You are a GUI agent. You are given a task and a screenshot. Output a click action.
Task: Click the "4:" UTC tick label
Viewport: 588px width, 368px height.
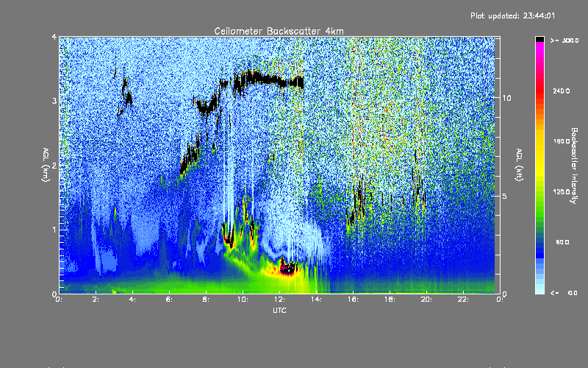point(133,300)
